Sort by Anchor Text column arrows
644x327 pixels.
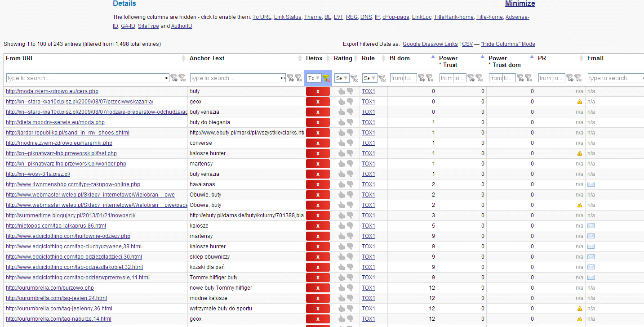(300, 58)
